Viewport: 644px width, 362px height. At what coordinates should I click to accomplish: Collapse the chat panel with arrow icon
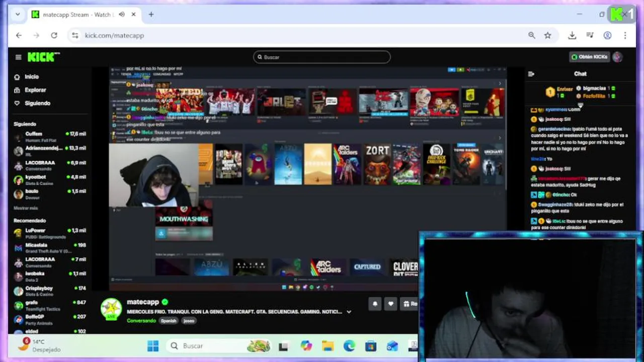pyautogui.click(x=531, y=74)
